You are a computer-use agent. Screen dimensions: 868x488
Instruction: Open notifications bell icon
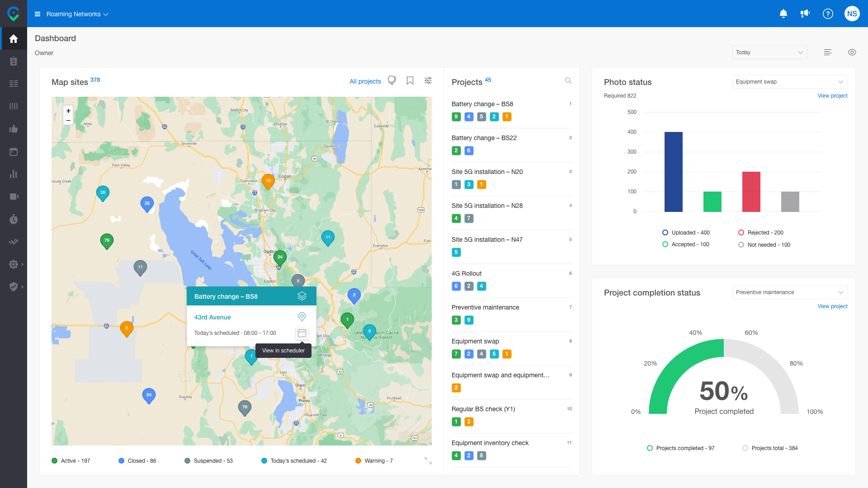pos(783,14)
